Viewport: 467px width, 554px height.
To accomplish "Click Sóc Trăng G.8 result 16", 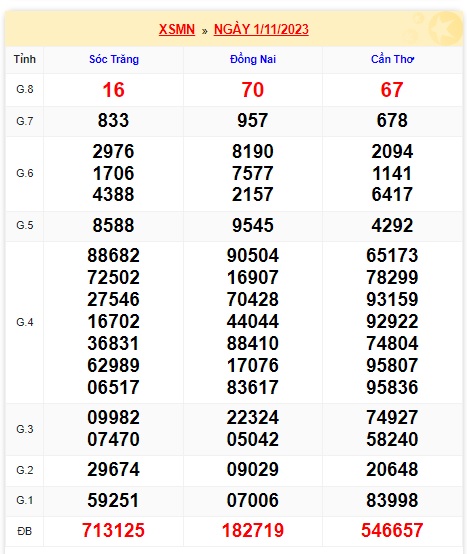I will 113,90.
